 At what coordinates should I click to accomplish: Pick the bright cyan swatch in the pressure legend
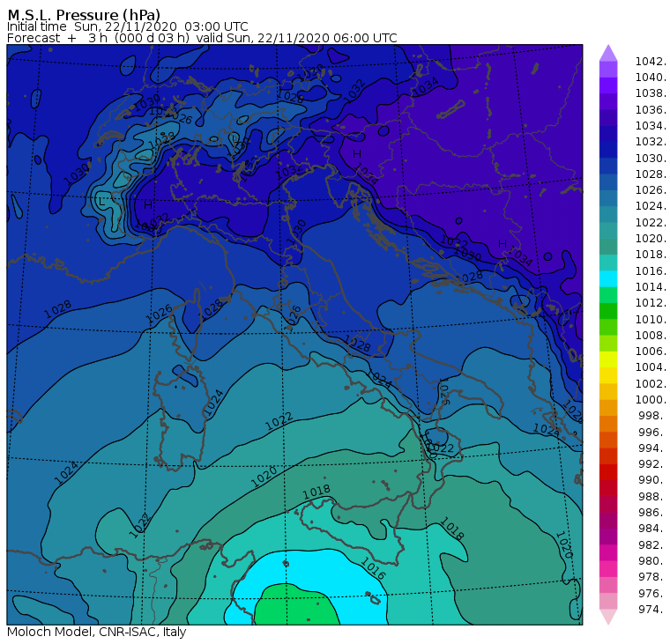[x=608, y=278]
